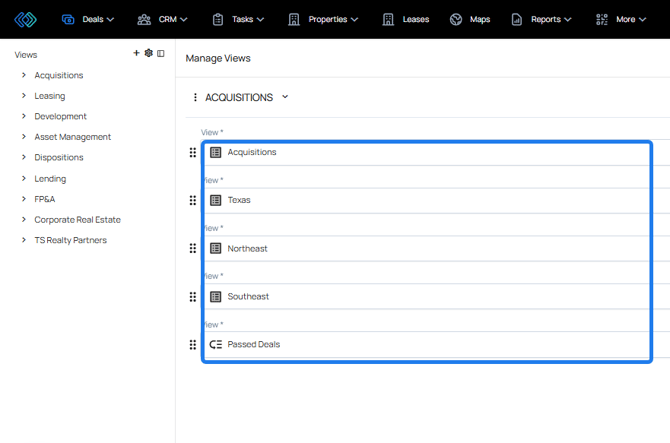
Task: Go to the Leases page
Action: pyautogui.click(x=416, y=19)
